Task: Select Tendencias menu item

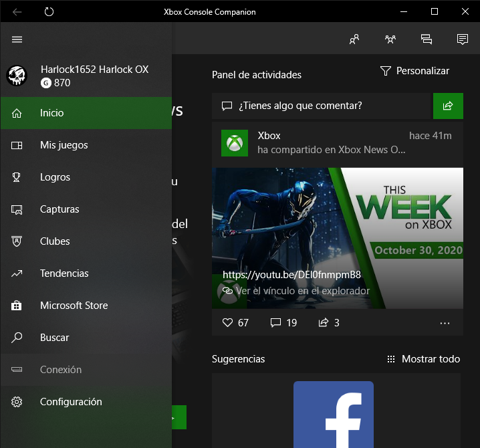Action: [86, 273]
